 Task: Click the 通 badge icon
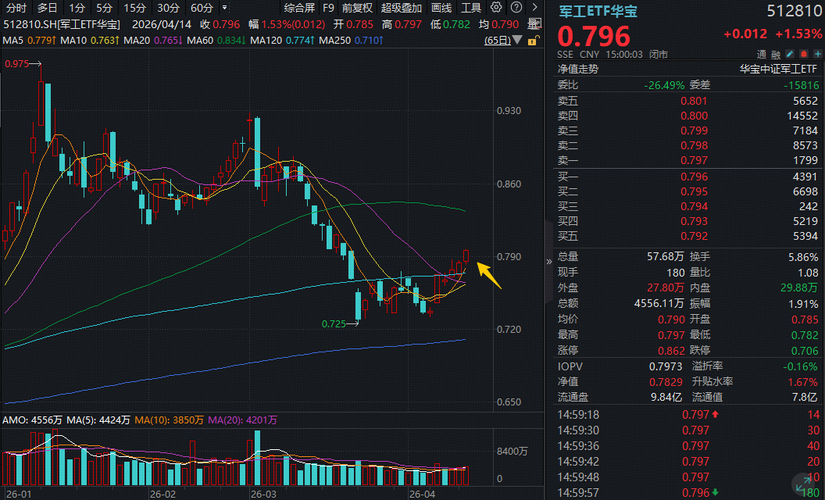[x=761, y=55]
